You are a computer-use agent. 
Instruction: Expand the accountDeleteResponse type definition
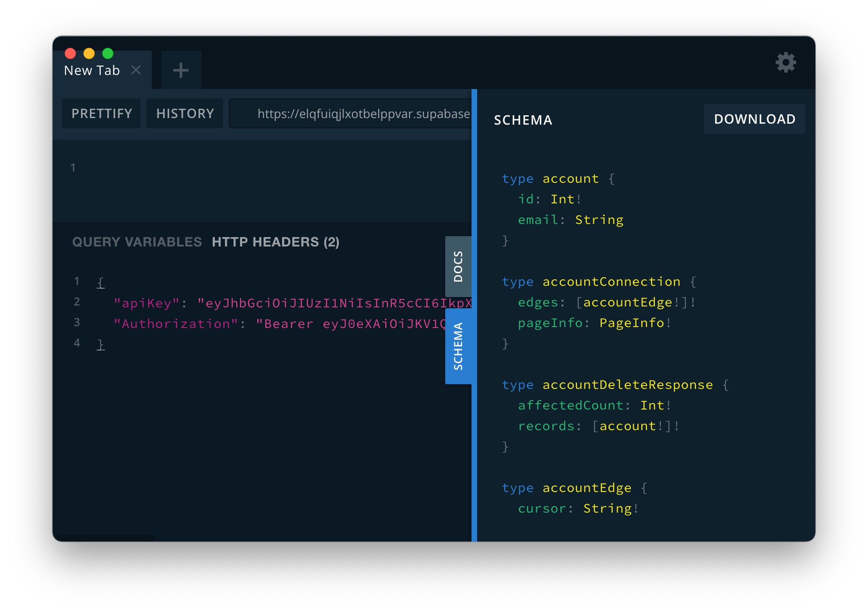[627, 384]
